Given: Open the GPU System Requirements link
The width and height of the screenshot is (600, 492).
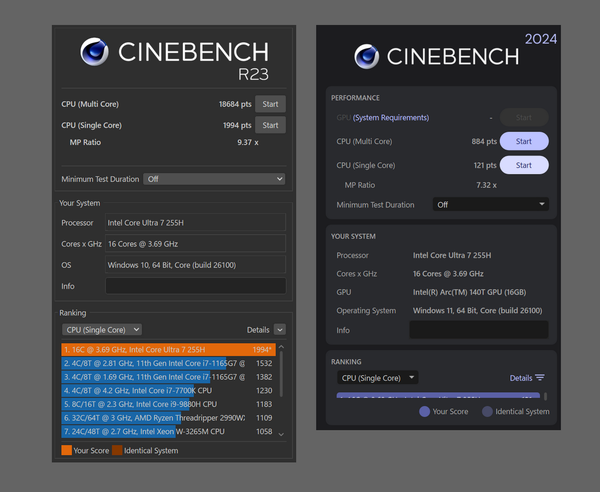Looking at the screenshot, I should coord(393,118).
